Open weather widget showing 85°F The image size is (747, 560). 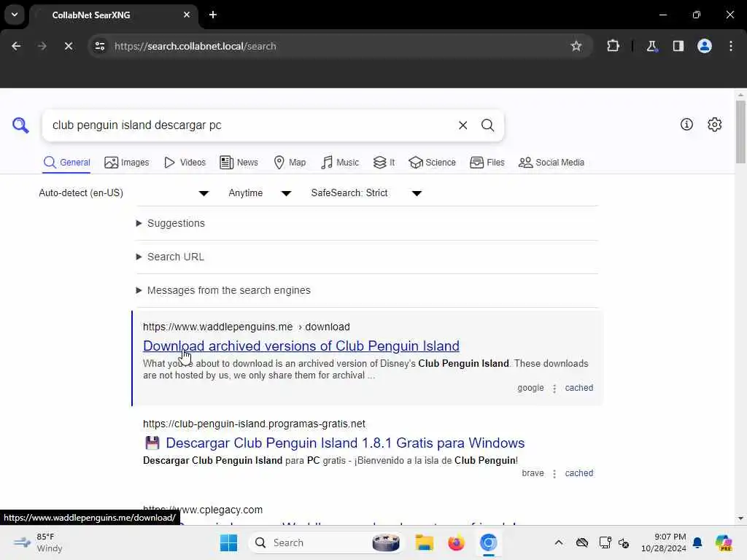point(38,542)
